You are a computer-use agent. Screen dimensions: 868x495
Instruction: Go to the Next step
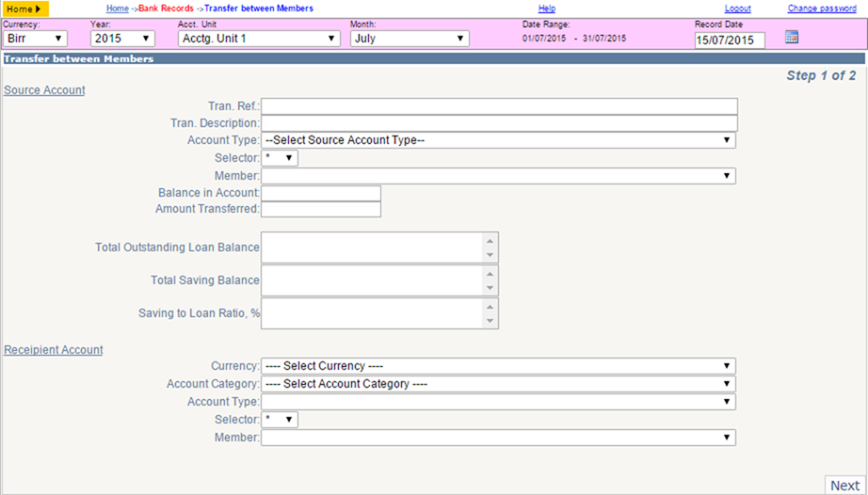point(844,486)
